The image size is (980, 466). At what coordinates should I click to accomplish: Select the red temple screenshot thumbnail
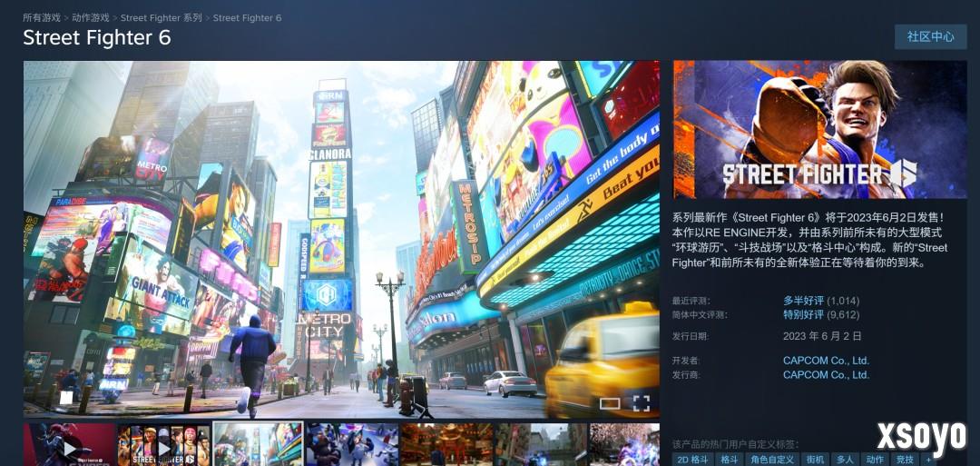(446, 445)
